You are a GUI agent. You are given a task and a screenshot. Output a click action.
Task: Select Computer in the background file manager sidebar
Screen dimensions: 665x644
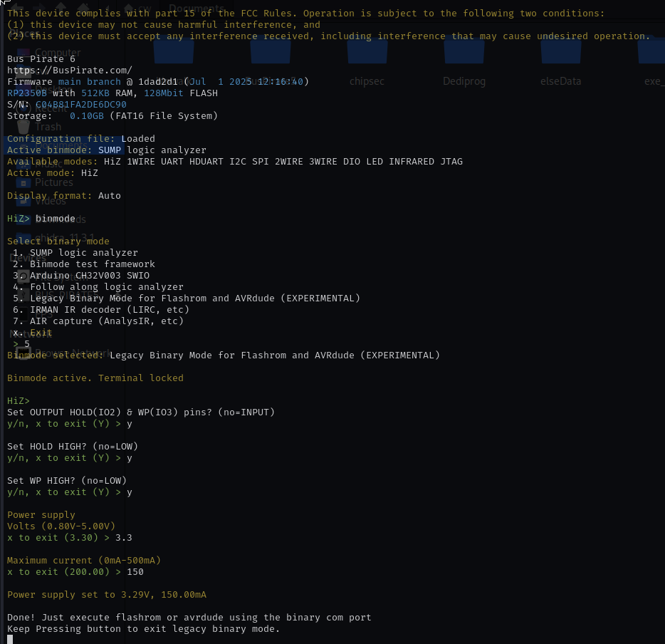[57, 53]
